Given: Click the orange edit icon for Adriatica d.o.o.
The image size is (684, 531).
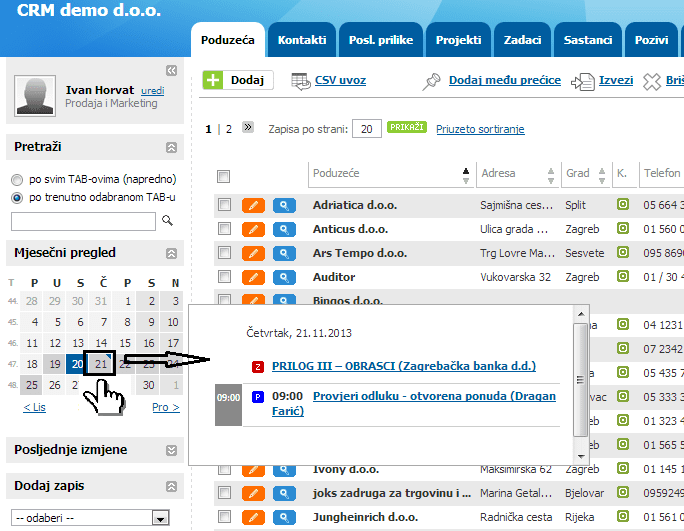Looking at the screenshot, I should 254,205.
